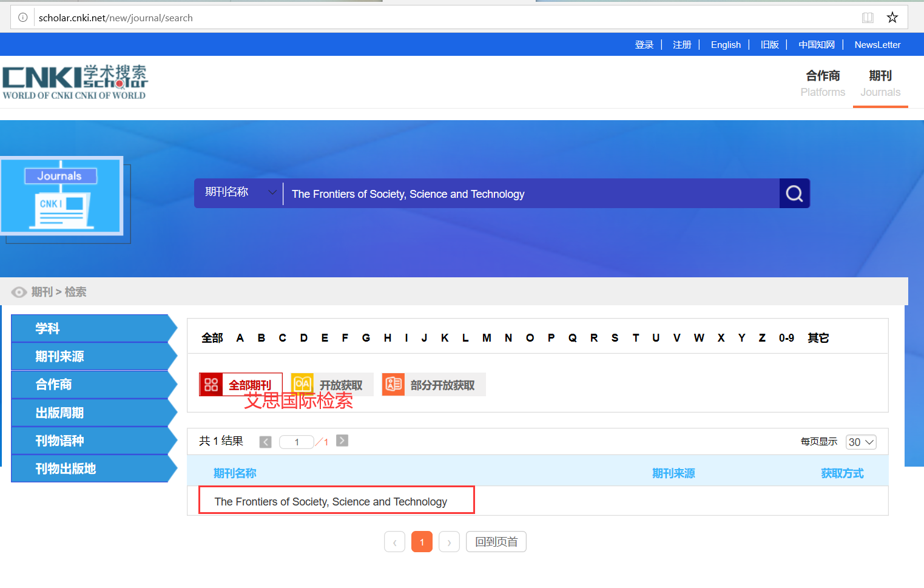924x588 pixels.
Task: Click the page number input box
Action: 297,442
